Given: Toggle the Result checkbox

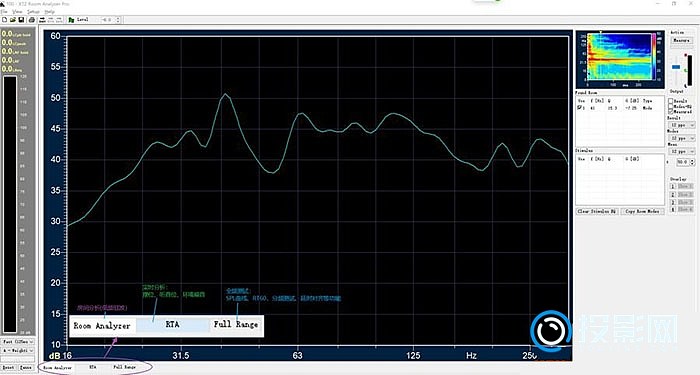Looking at the screenshot, I should 671,101.
